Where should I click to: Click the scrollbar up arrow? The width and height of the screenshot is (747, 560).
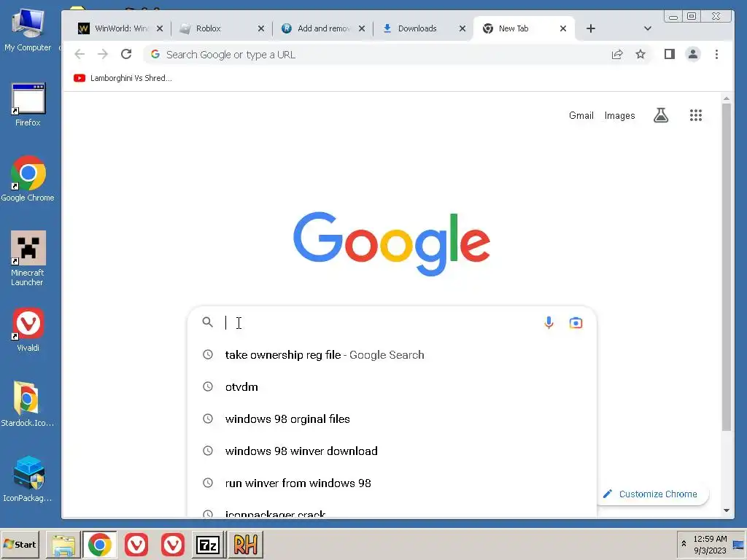(x=726, y=98)
